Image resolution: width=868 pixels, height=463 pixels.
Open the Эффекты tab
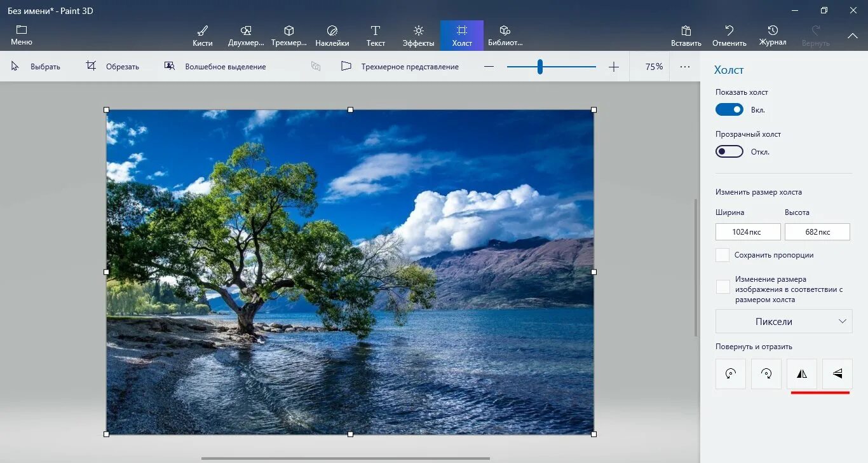pos(419,36)
